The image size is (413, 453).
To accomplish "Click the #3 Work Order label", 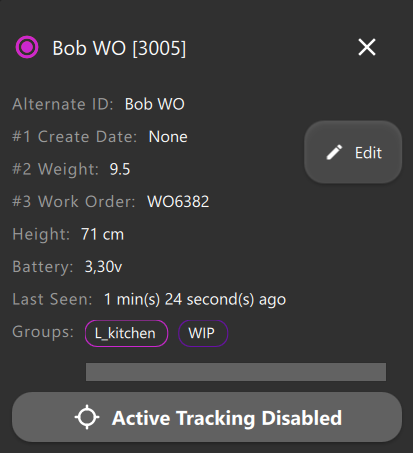I will [74, 201].
